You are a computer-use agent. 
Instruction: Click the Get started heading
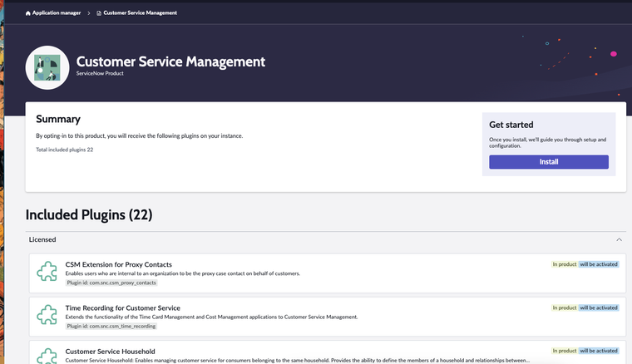[511, 125]
